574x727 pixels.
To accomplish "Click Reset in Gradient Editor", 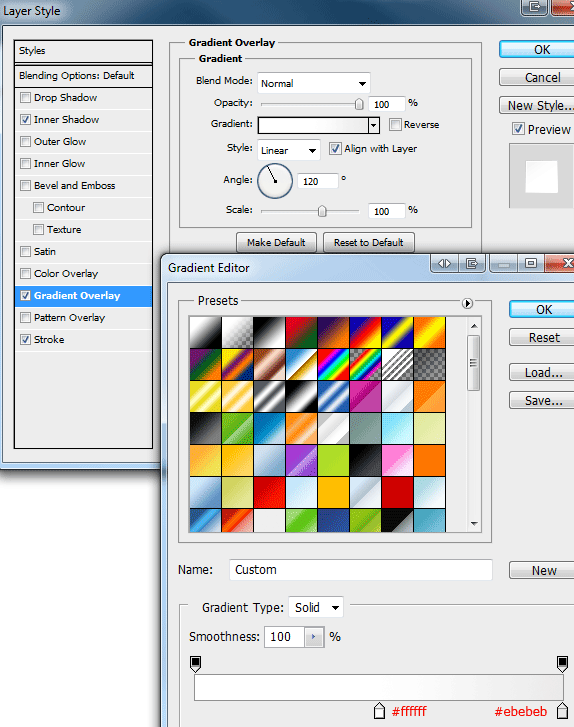I will tap(542, 338).
